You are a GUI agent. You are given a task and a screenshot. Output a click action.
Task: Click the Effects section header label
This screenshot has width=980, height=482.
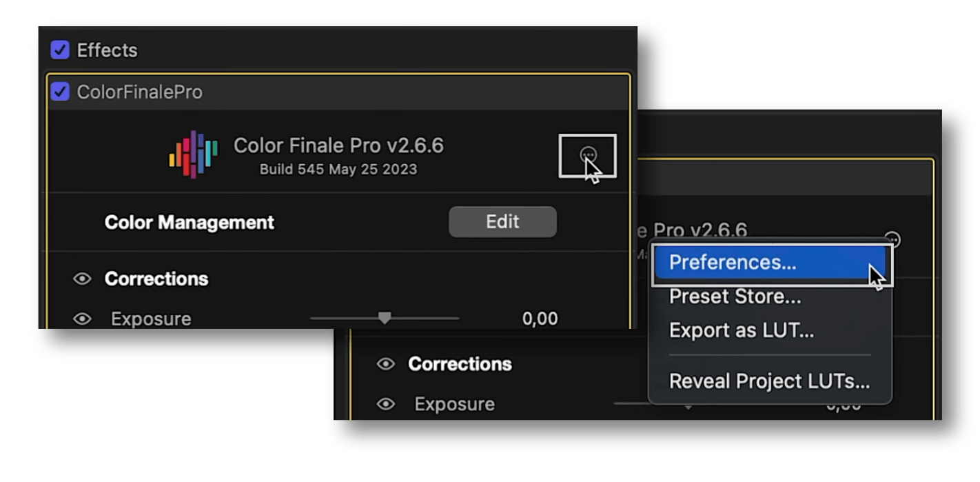coord(107,50)
